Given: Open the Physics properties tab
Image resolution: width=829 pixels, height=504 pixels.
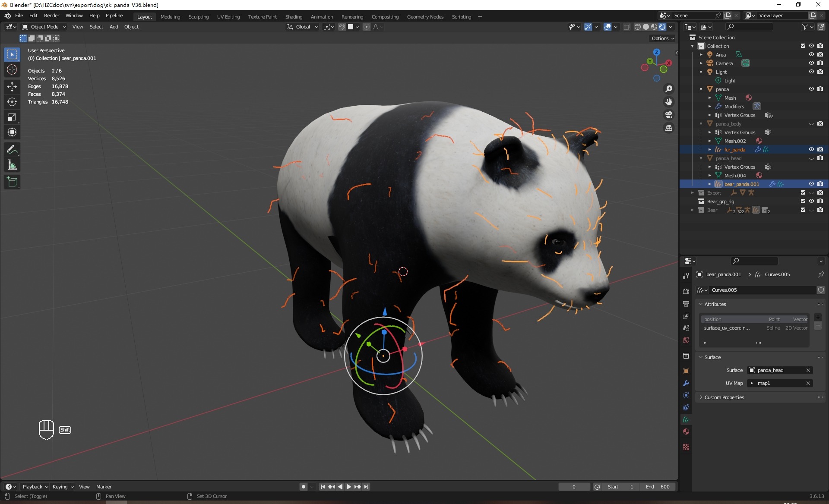Looking at the screenshot, I should point(686,395).
